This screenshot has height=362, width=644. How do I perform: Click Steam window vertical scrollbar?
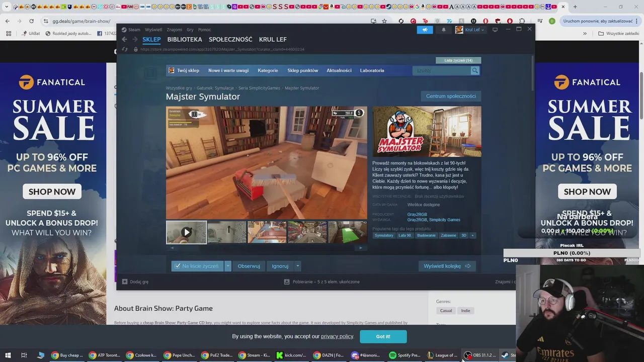[532, 73]
